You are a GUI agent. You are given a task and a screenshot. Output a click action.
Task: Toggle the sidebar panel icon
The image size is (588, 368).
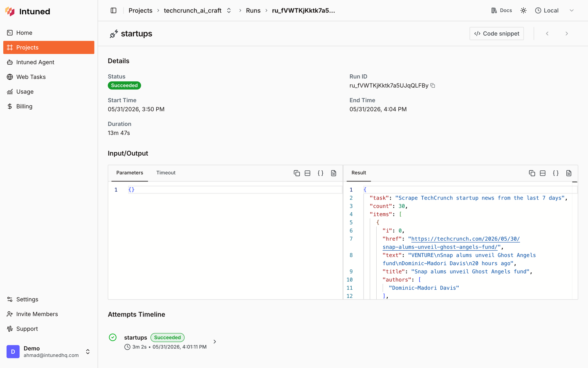[x=114, y=11]
